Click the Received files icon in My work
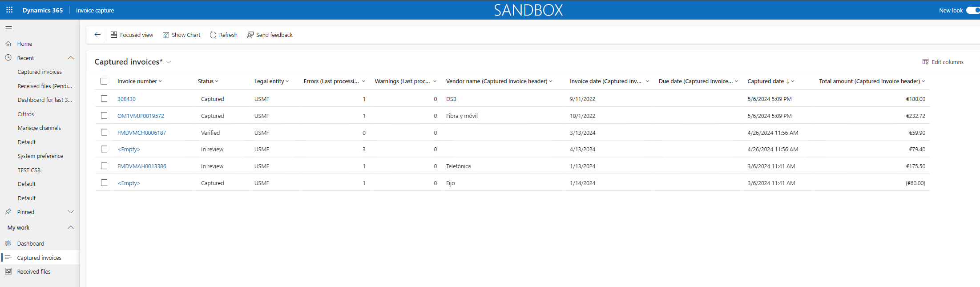 click(x=8, y=271)
